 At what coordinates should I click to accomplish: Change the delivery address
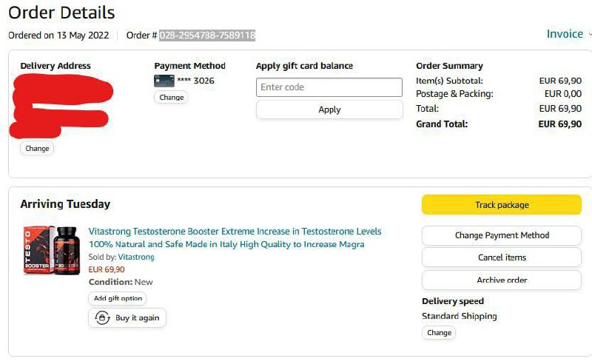[37, 149]
